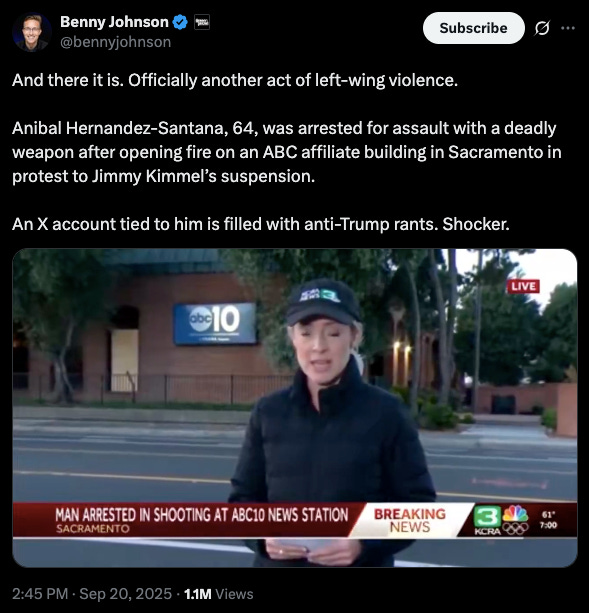Play the KCRA news video thumbnail
The width and height of the screenshot is (589, 613).
295,408
